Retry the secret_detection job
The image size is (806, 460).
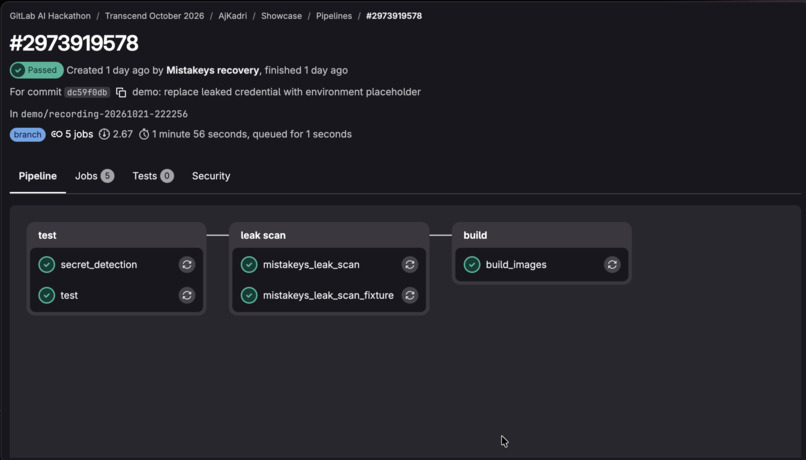(187, 265)
